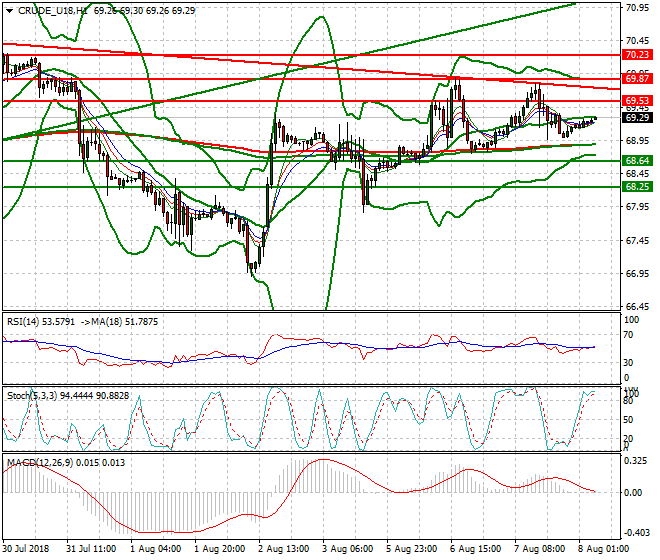Image resolution: width=660 pixels, height=560 pixels.
Task: Click the 3 Aug 06:00 time label
Action: pyautogui.click(x=348, y=549)
